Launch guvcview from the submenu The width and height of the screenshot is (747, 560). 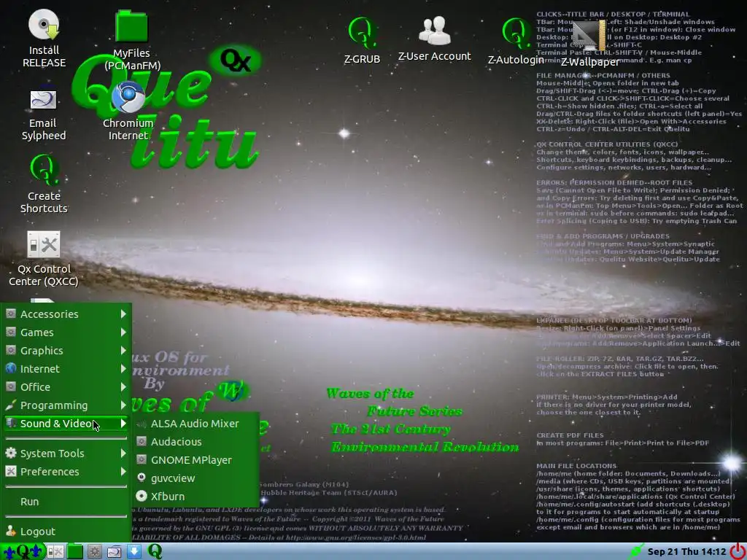pyautogui.click(x=196, y=478)
